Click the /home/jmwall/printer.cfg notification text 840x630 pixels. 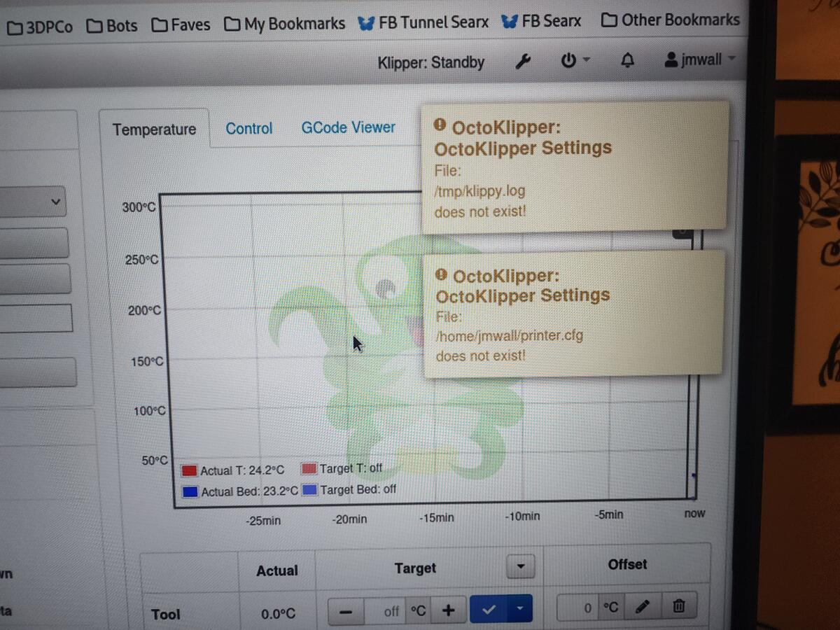(510, 336)
